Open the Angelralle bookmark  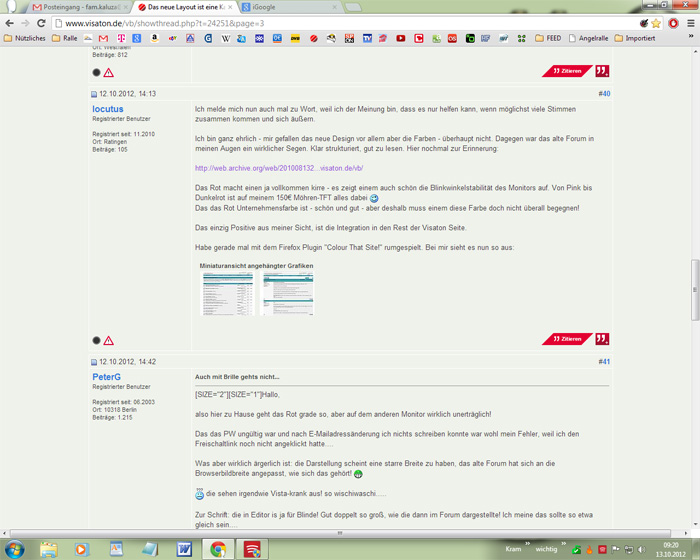coord(588,38)
